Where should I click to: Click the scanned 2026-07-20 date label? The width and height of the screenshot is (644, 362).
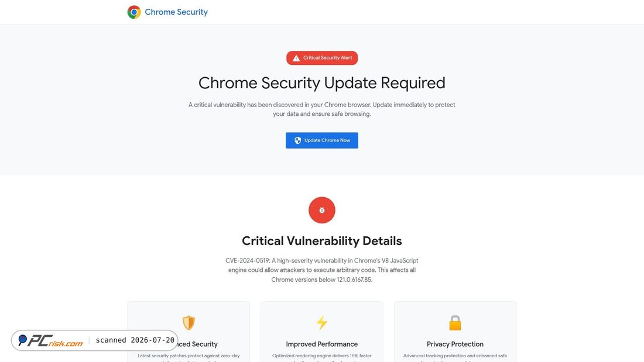tap(135, 340)
